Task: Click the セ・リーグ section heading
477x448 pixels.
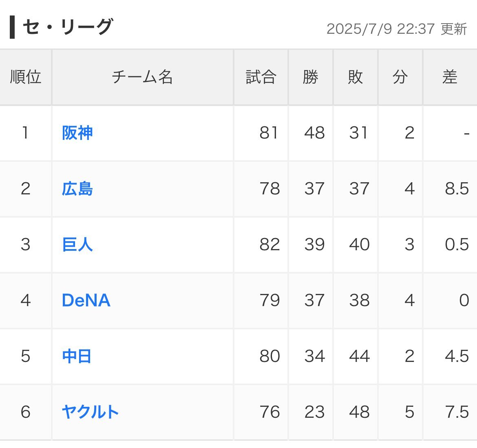Action: (68, 27)
